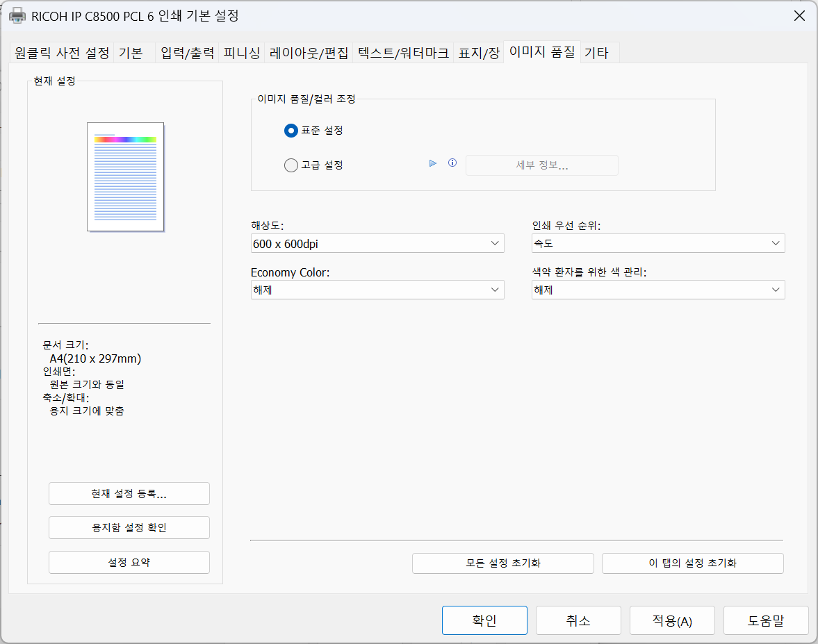Screen dimensions: 818x644
Task: Expand the 인쇄 우선 순위 dropdown
Action: 657,244
